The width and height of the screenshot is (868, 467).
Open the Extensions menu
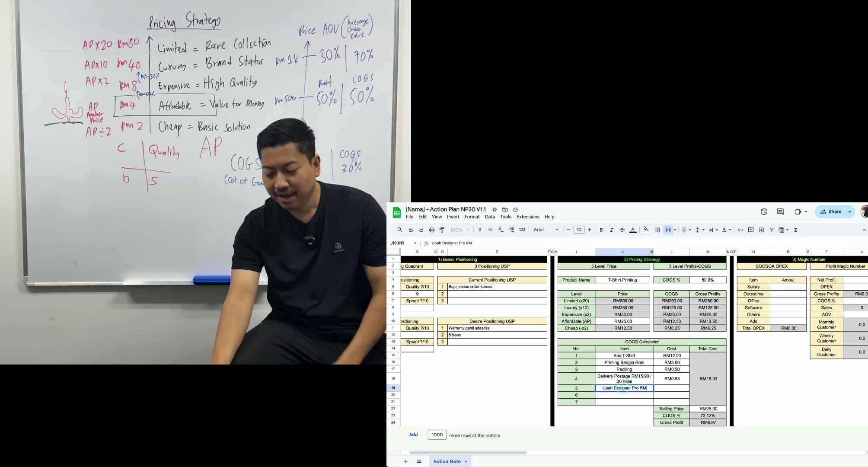528,217
